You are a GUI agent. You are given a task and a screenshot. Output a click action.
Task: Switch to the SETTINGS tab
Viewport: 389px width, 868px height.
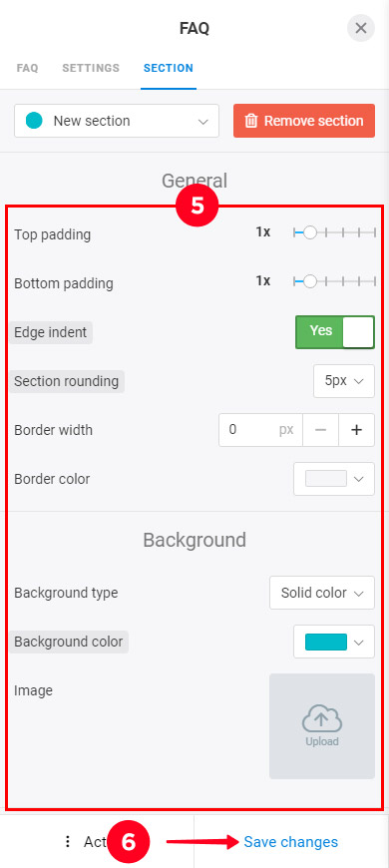click(91, 69)
